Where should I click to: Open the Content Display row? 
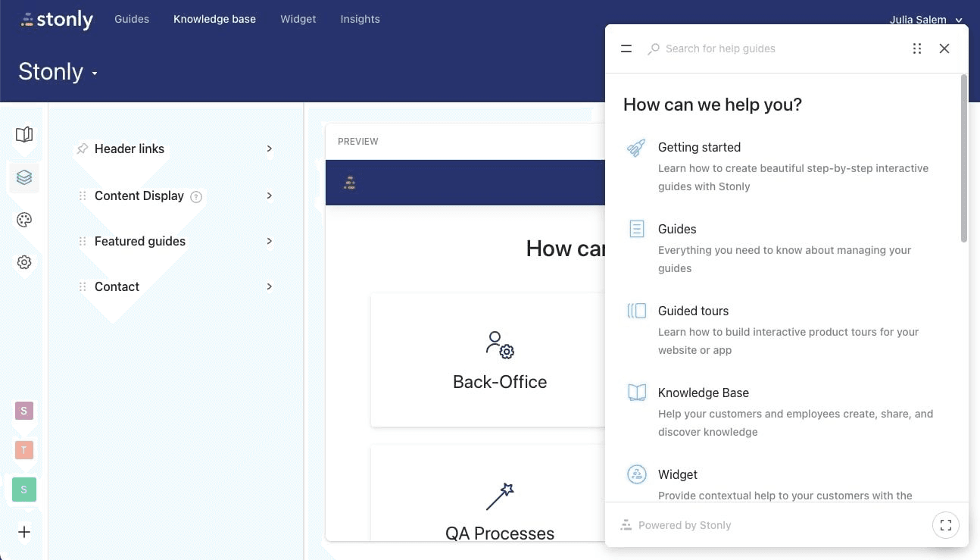click(176, 196)
